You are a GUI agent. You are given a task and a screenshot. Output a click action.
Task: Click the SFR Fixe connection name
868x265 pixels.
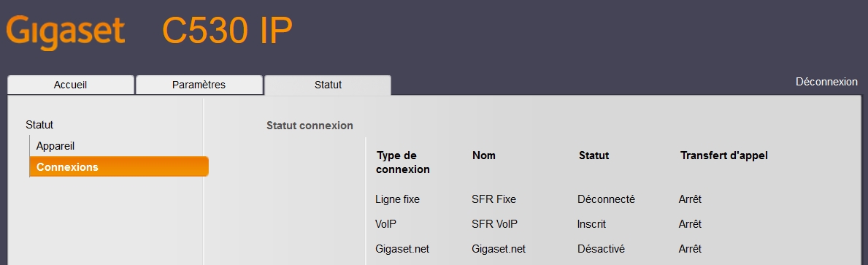(493, 199)
